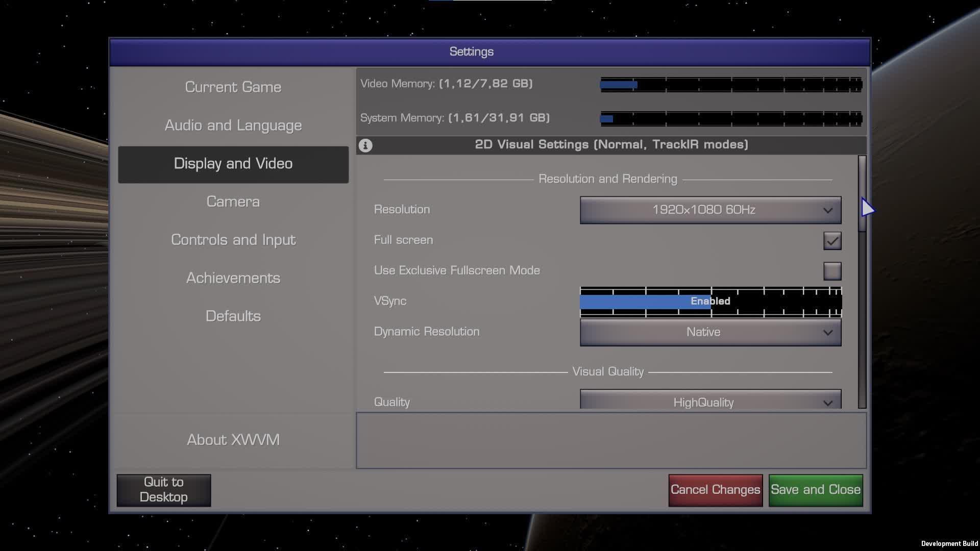980x551 pixels.
Task: Switch to Audio and Language settings
Action: coord(233,126)
